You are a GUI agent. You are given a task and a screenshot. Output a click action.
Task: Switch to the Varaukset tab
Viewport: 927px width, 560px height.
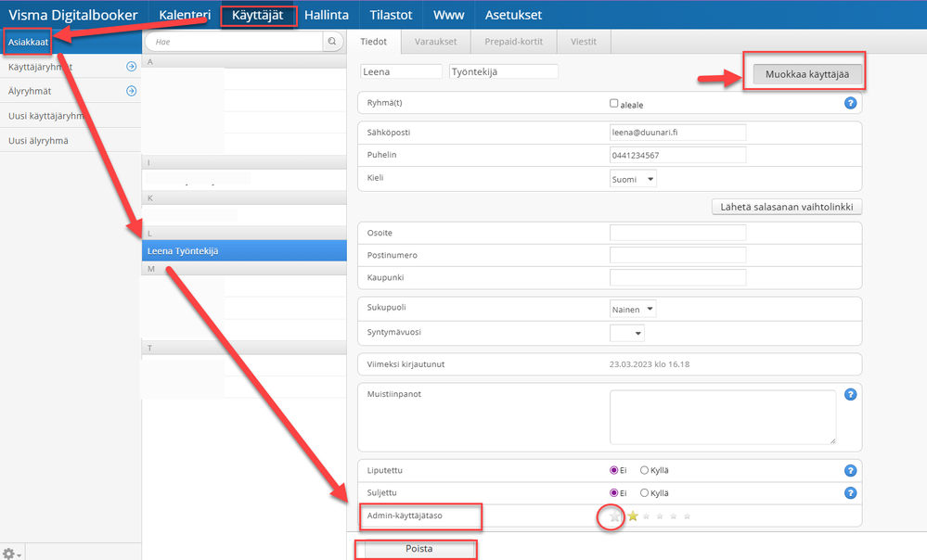pos(436,42)
